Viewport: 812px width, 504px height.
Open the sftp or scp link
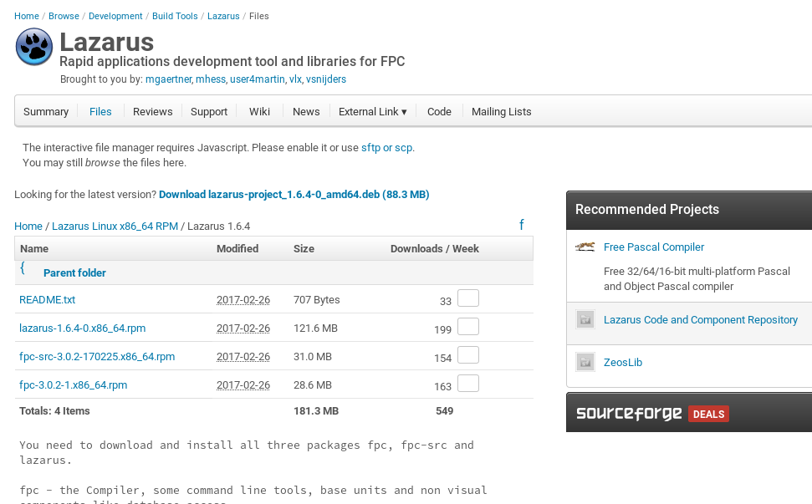pyautogui.click(x=386, y=148)
